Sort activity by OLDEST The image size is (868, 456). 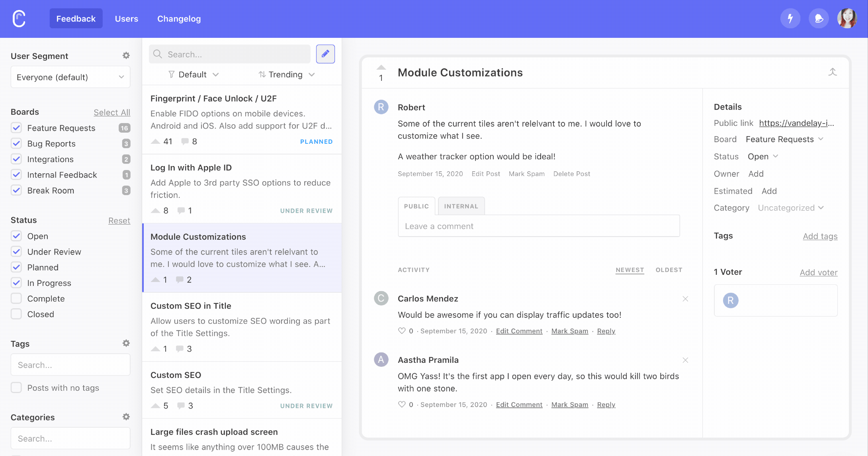669,270
